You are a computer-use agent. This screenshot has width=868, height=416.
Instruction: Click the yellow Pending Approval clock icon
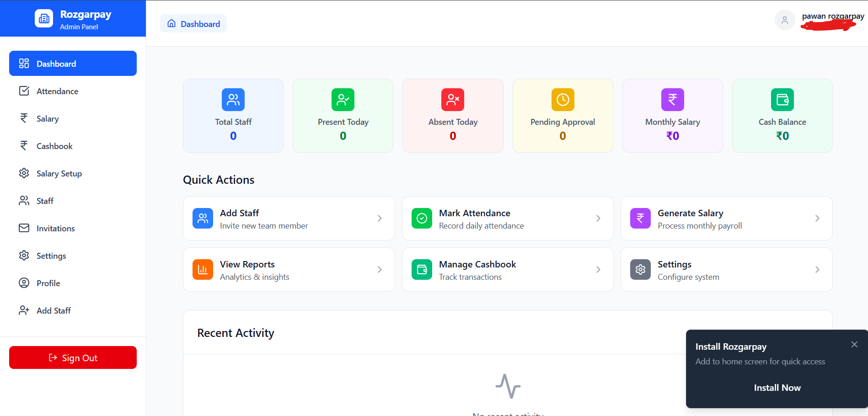tap(563, 100)
